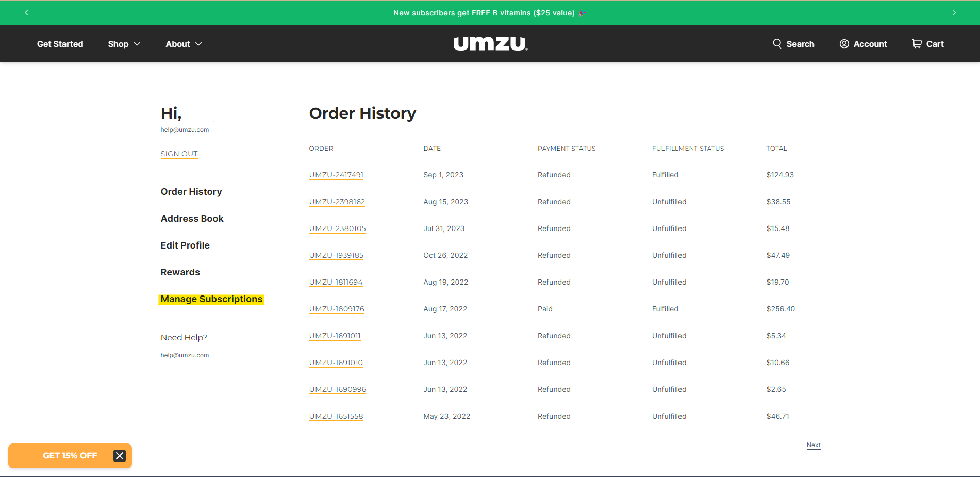Screen dimensions: 980x477
Task: Open the shopping Cart icon
Action: pyautogui.click(x=917, y=44)
